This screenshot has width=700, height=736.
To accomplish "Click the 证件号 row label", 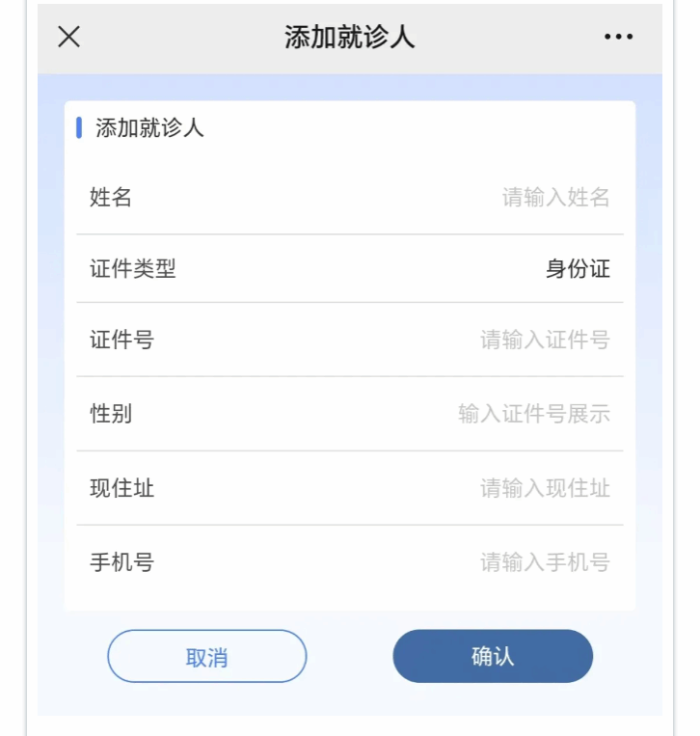I will tap(122, 340).
